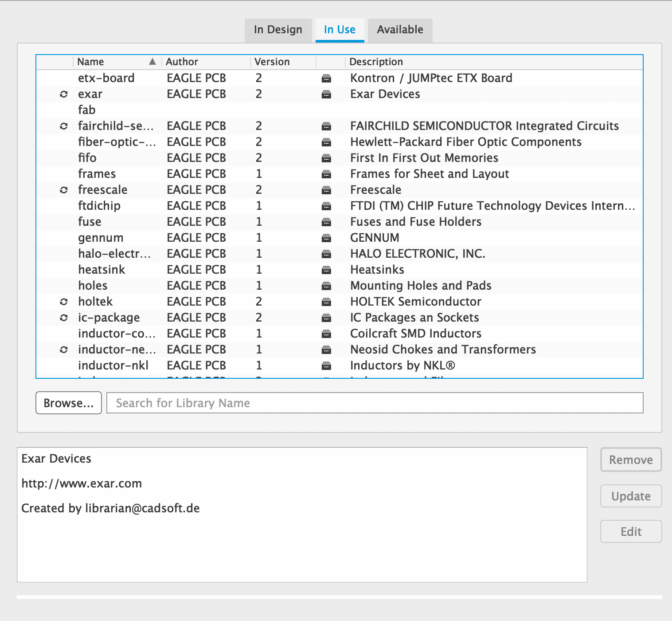672x621 pixels.
Task: Click the Update button
Action: pyautogui.click(x=631, y=496)
